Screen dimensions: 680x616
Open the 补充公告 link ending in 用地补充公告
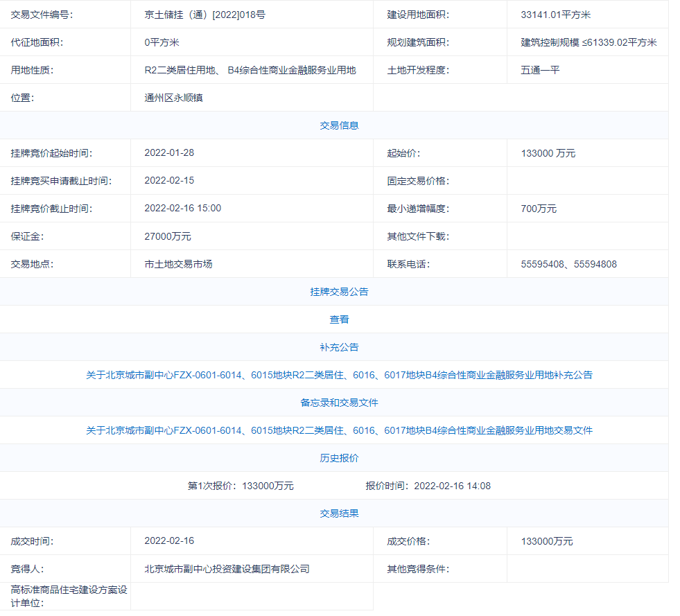(x=339, y=375)
